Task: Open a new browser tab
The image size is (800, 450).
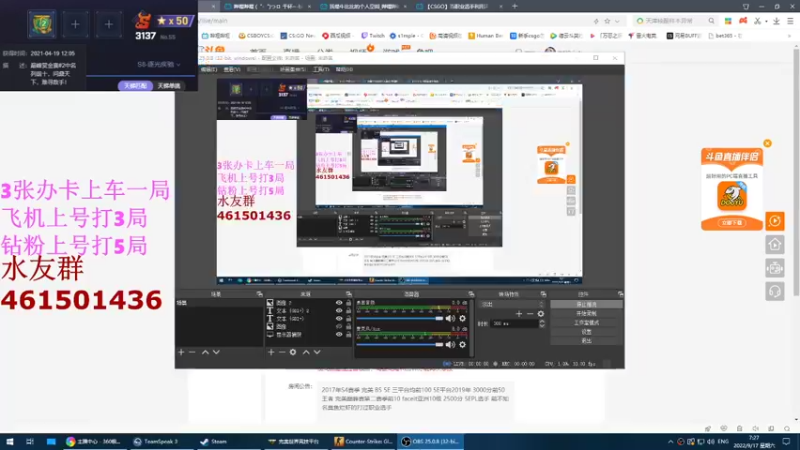Action: [514, 6]
